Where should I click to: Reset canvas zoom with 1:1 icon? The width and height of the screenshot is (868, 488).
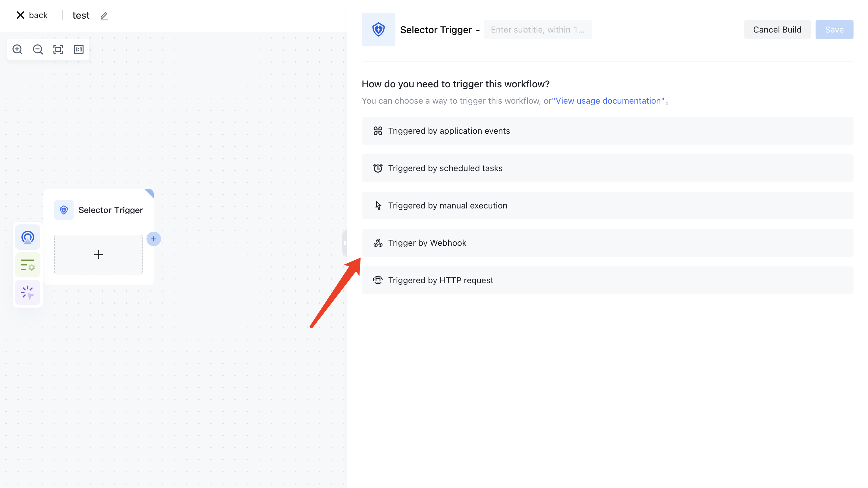point(78,49)
